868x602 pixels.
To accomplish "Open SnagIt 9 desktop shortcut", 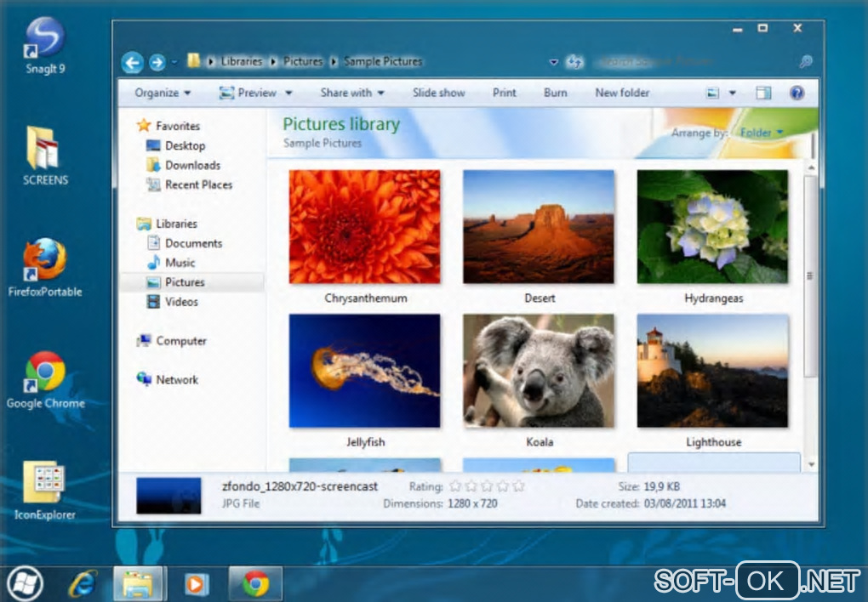I will (x=45, y=45).
